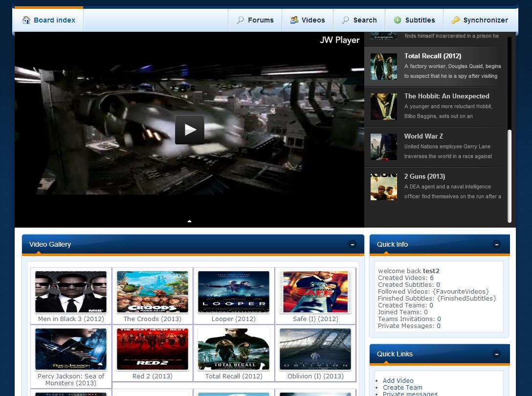Collapse the Quick Links panel
This screenshot has width=532, height=396.
pyautogui.click(x=496, y=354)
